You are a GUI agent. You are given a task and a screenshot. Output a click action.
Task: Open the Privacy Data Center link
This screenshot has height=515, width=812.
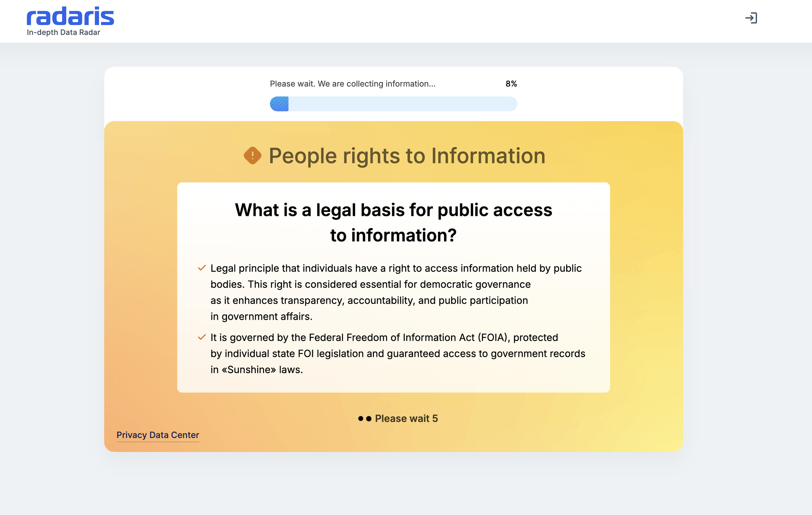click(158, 435)
